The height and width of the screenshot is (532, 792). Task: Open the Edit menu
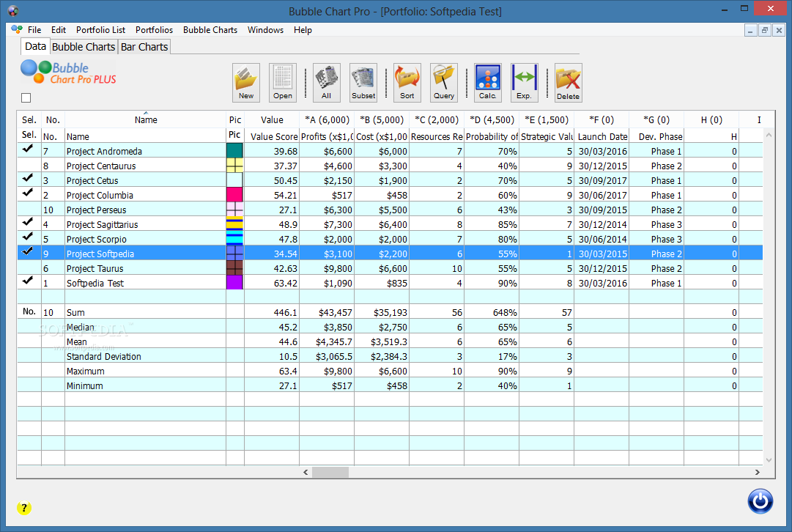point(59,30)
